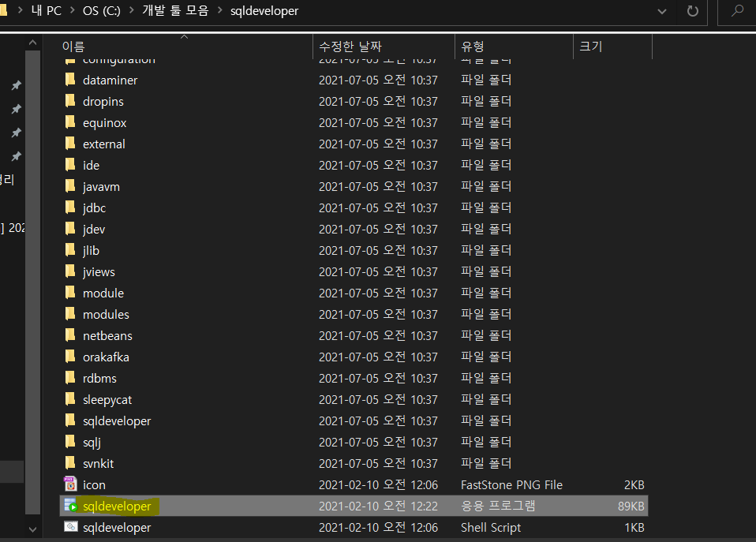Click the jlib folder icon

click(70, 250)
